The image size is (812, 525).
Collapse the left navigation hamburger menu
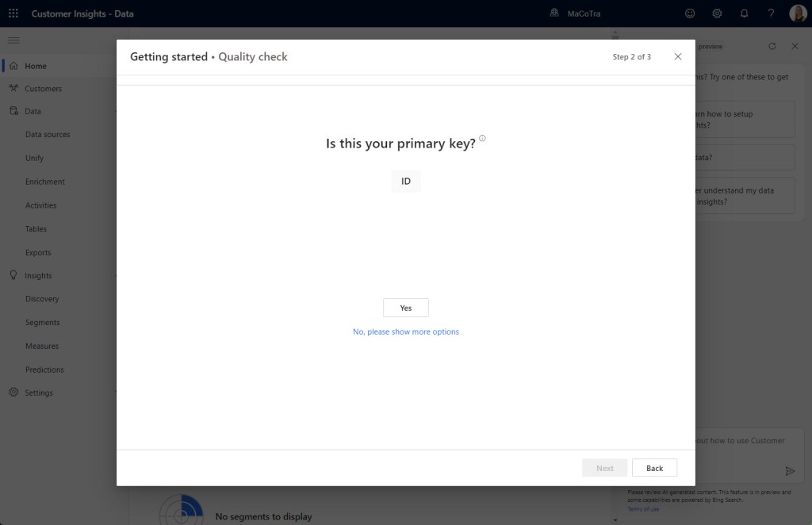tap(13, 40)
